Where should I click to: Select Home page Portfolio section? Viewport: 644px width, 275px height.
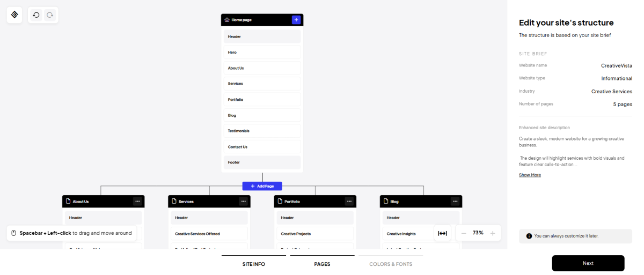(262, 99)
